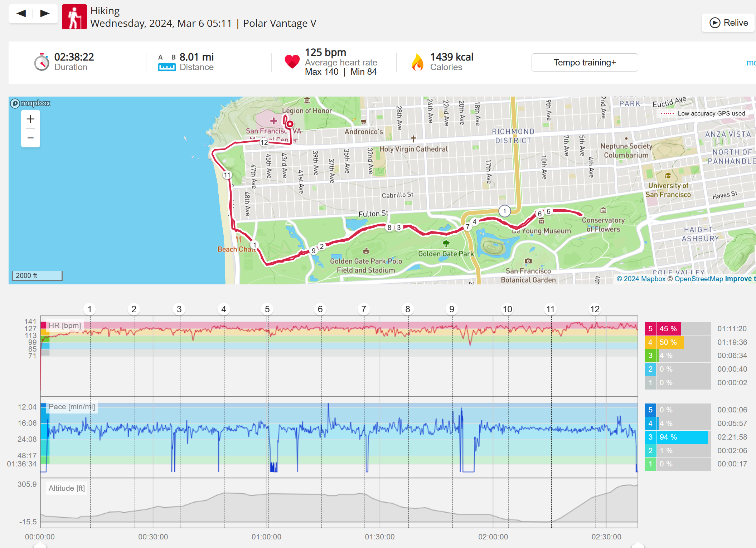Screen dimensions: 756x548
Task: Go to previous training session arrow
Action: pos(21,14)
